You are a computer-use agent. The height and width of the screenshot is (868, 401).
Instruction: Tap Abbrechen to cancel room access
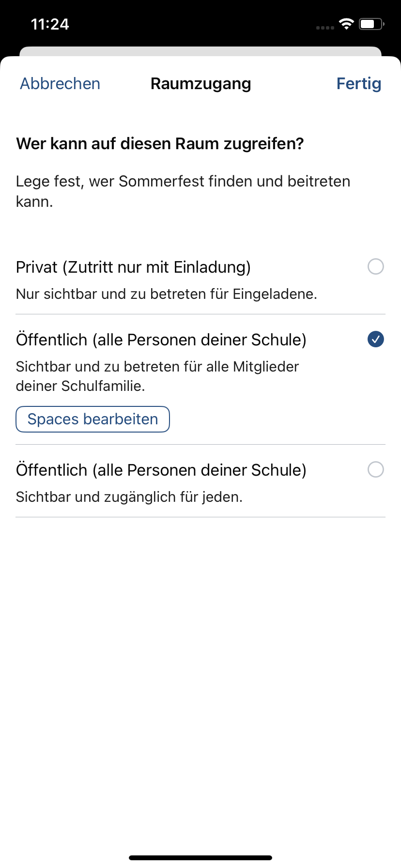(x=60, y=84)
